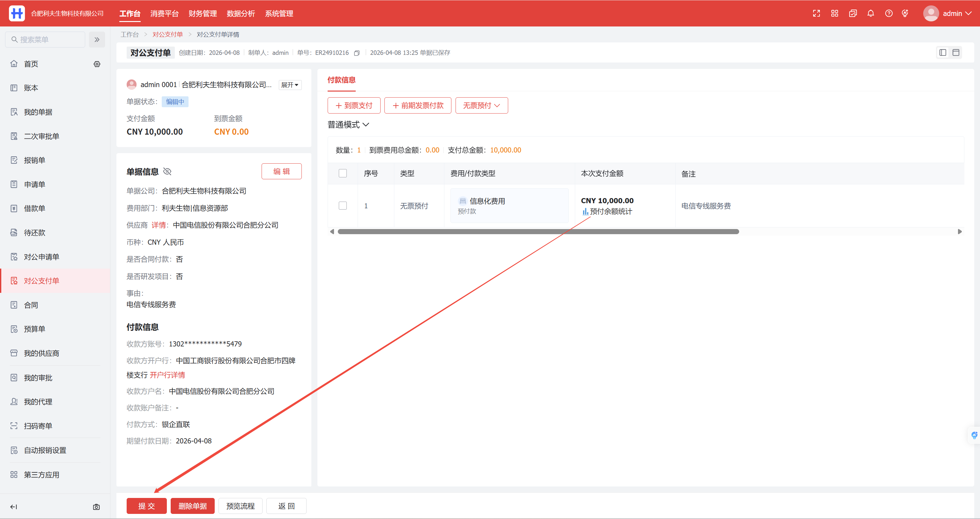The image size is (980, 519).
Task: Open the 普通模式 mode selector
Action: (x=348, y=125)
